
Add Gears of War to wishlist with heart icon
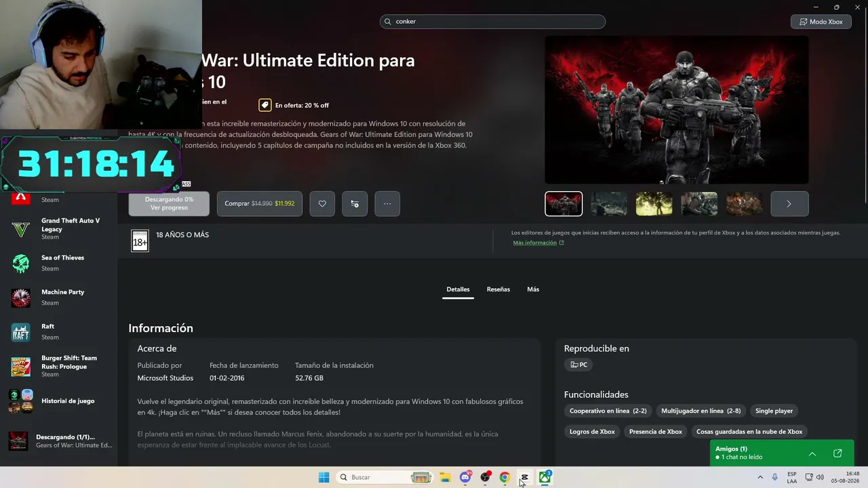(x=322, y=203)
